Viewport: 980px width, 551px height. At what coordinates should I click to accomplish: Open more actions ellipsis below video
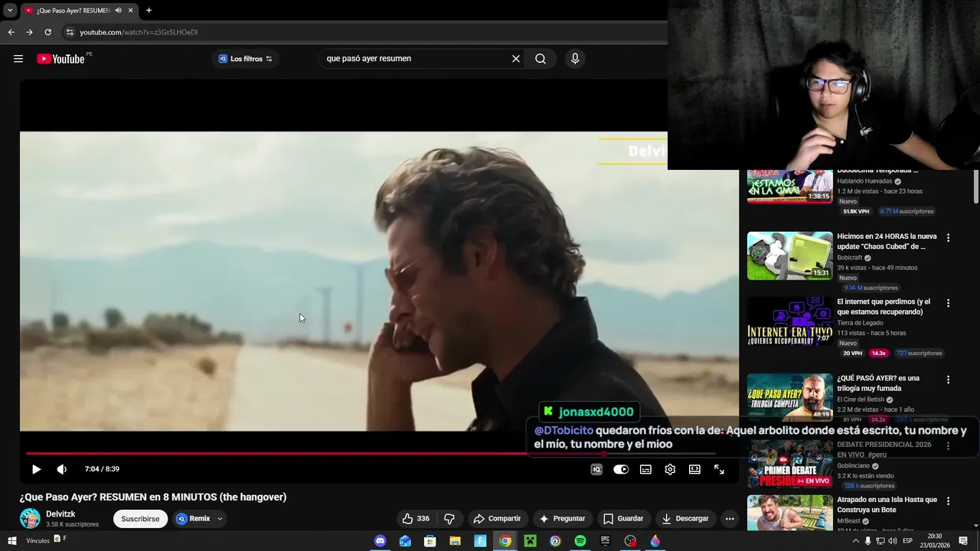click(730, 518)
